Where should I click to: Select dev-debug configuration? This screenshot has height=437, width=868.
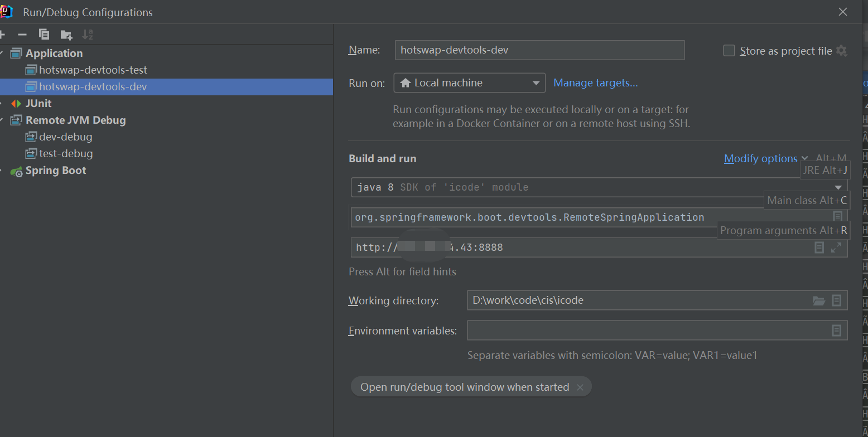click(66, 137)
